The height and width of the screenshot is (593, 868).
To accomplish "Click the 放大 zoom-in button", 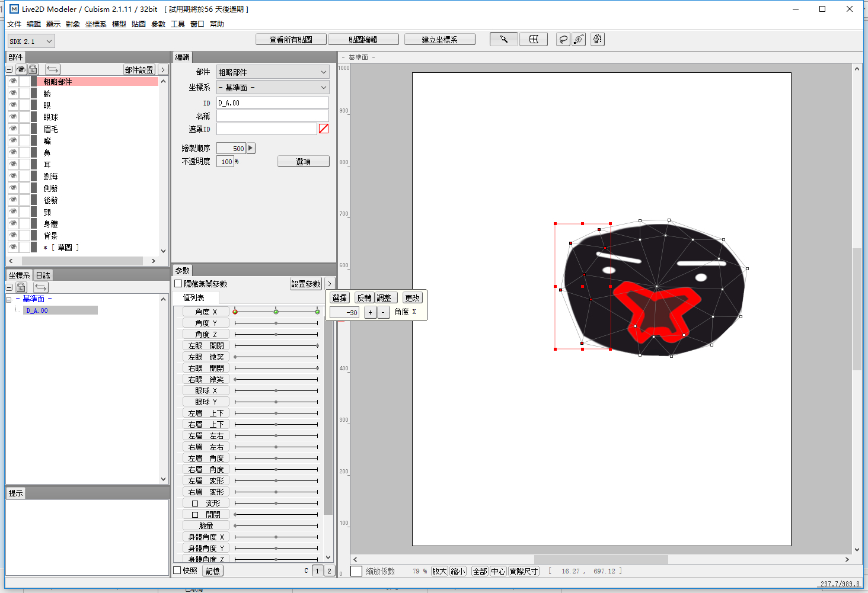I will [x=439, y=571].
